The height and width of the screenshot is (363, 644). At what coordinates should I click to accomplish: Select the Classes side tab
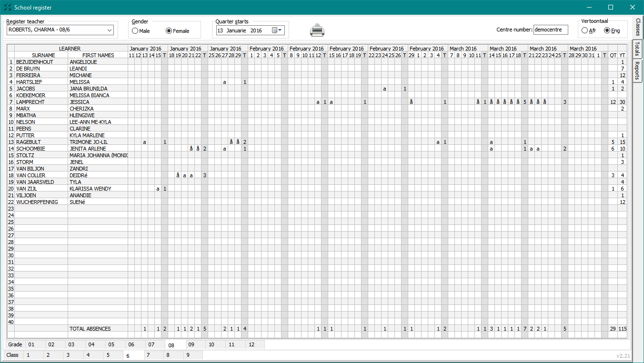click(637, 27)
